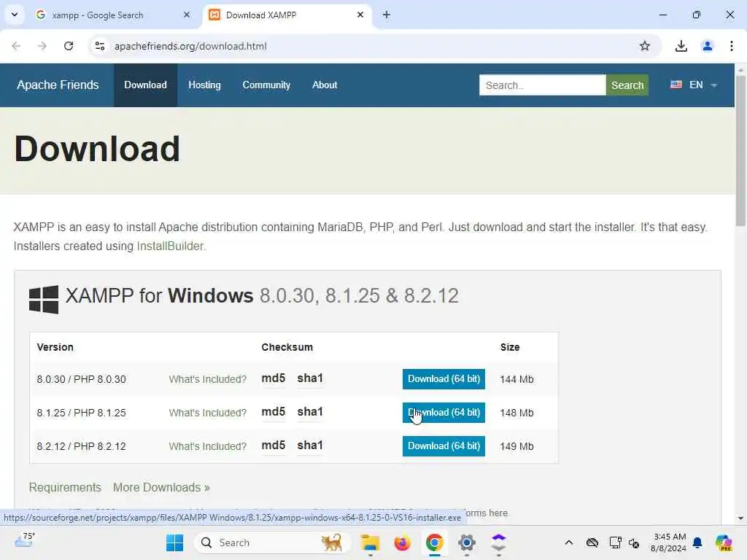Viewport: 747px width, 560px height.
Task: Select the Download XAMPP tab
Action: point(287,15)
